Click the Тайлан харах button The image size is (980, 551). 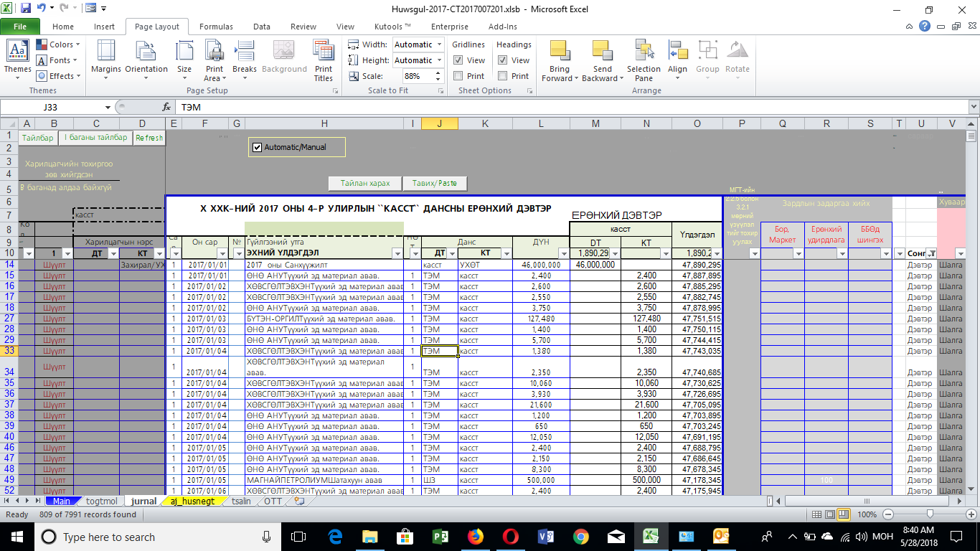click(x=365, y=184)
